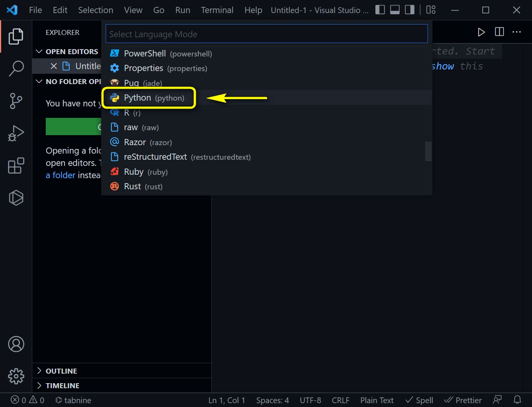Open the feedback status bar icon
The height and width of the screenshot is (407, 532).
497,400
